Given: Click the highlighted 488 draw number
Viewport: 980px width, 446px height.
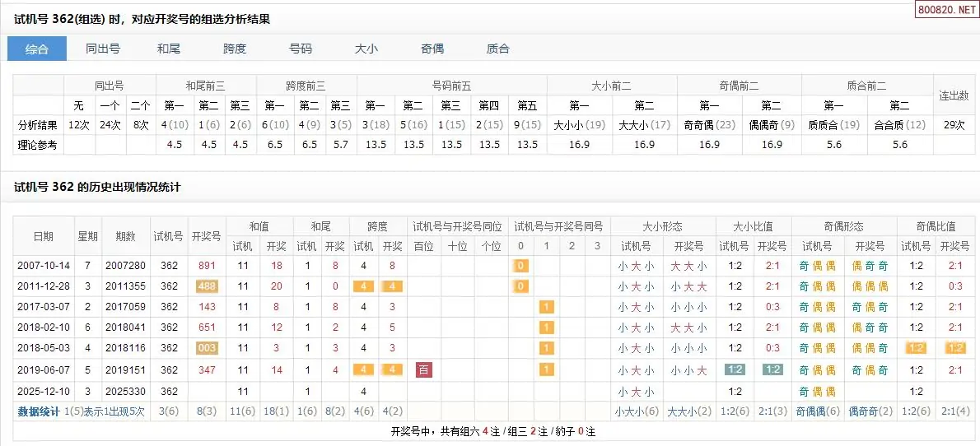Looking at the screenshot, I should point(207,286).
